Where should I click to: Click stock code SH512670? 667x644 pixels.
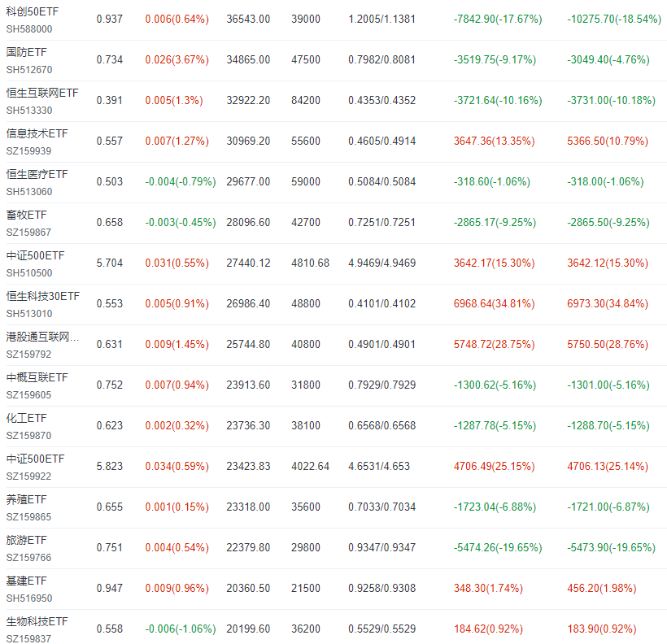click(x=29, y=70)
